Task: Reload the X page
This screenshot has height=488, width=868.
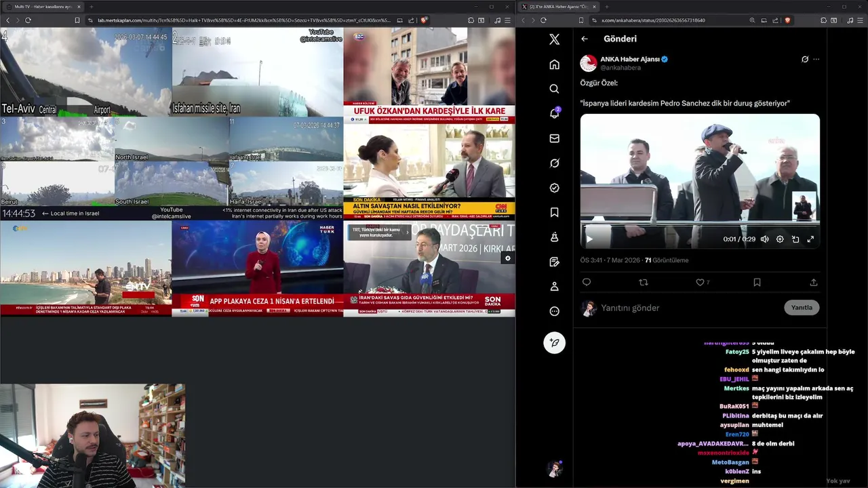Action: click(543, 20)
